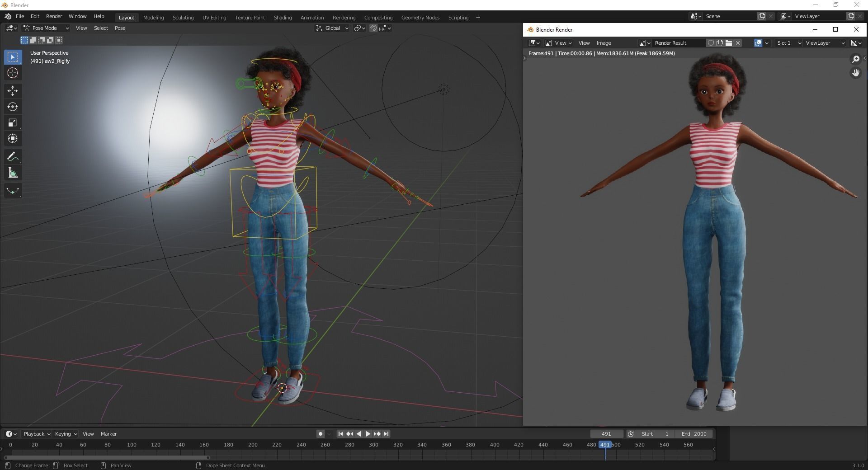This screenshot has width=868, height=470.
Task: Jump to the last frame endpoint
Action: click(x=387, y=434)
